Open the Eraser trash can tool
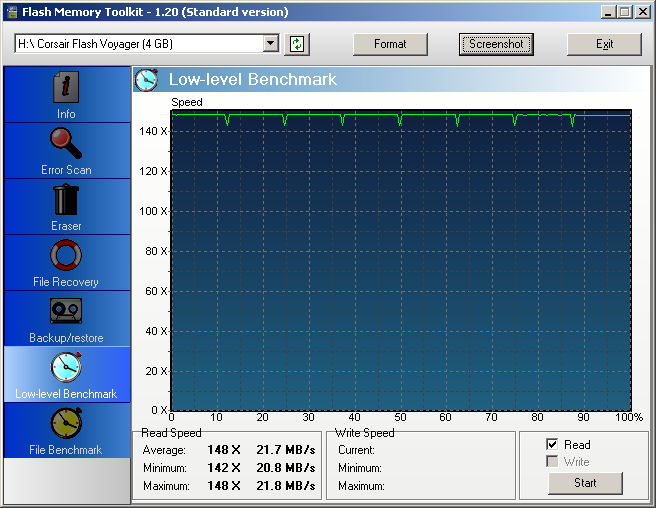Image resolution: width=656 pixels, height=508 pixels. pyautogui.click(x=66, y=200)
